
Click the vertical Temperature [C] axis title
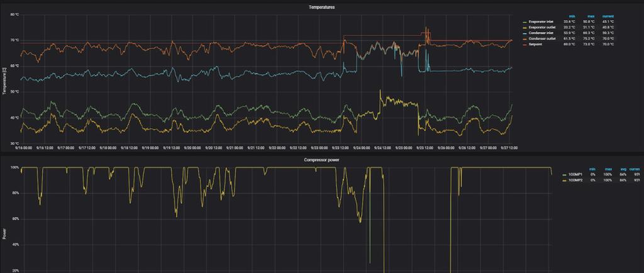click(4, 80)
